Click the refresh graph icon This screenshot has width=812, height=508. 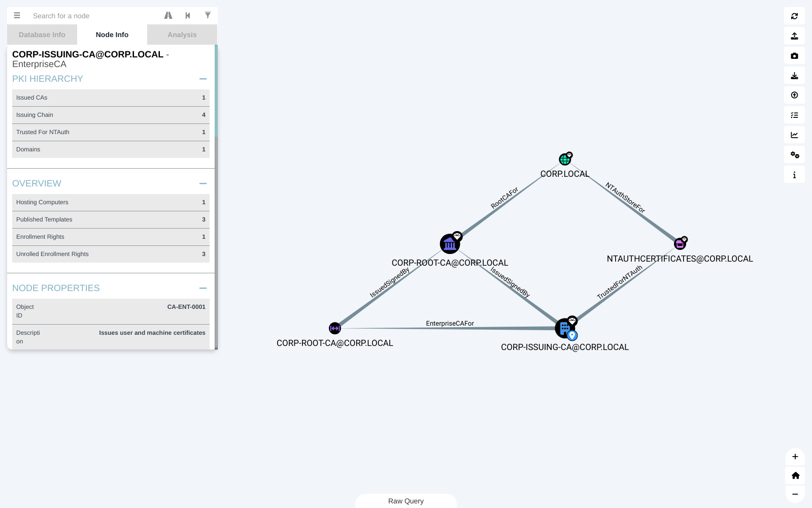coord(794,16)
